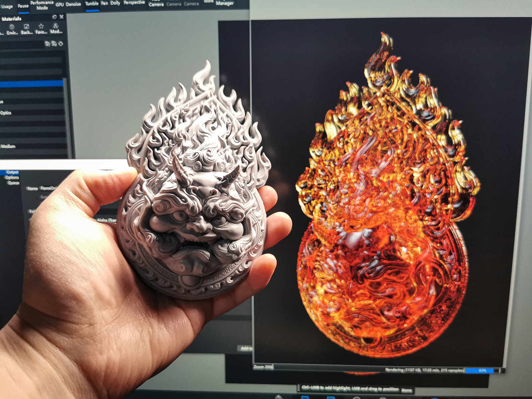Click the render progress bar
The image size is (532, 399).
point(482,370)
